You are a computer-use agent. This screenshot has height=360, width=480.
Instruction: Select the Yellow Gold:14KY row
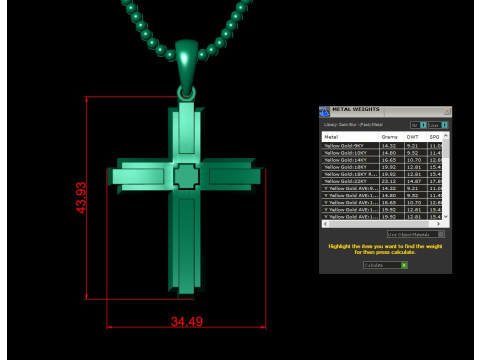(382, 160)
